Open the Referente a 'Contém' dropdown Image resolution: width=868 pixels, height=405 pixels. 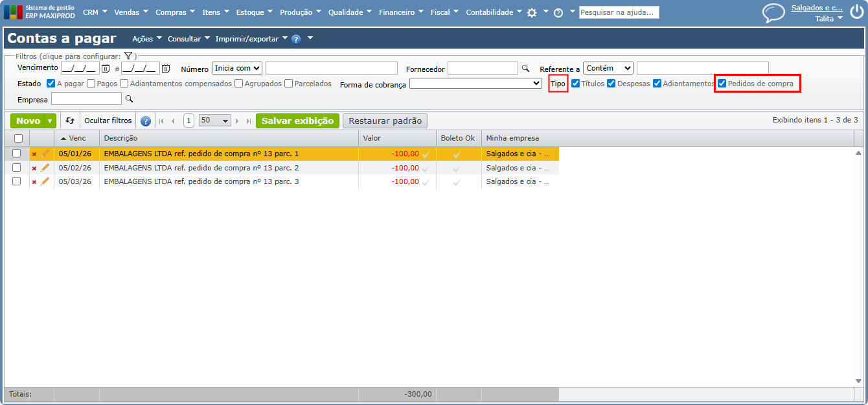tap(608, 68)
